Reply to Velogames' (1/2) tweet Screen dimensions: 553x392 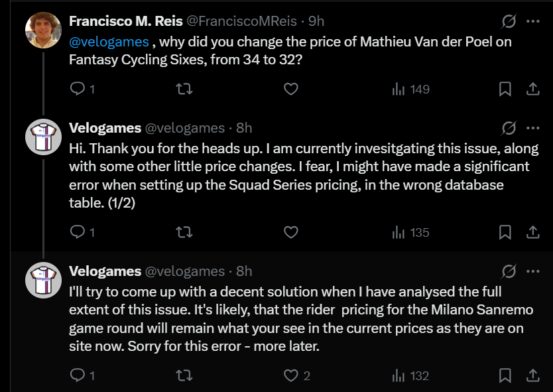coord(78,232)
